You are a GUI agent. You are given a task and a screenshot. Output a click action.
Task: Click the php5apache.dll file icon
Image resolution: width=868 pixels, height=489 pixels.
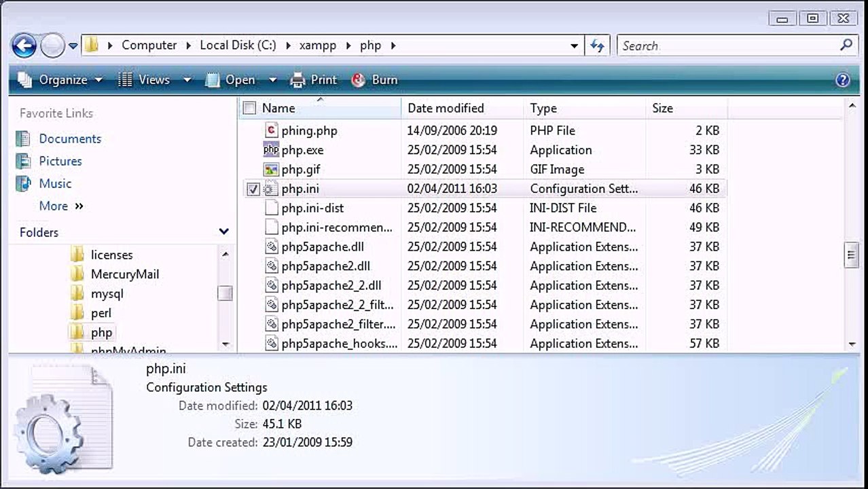point(271,247)
